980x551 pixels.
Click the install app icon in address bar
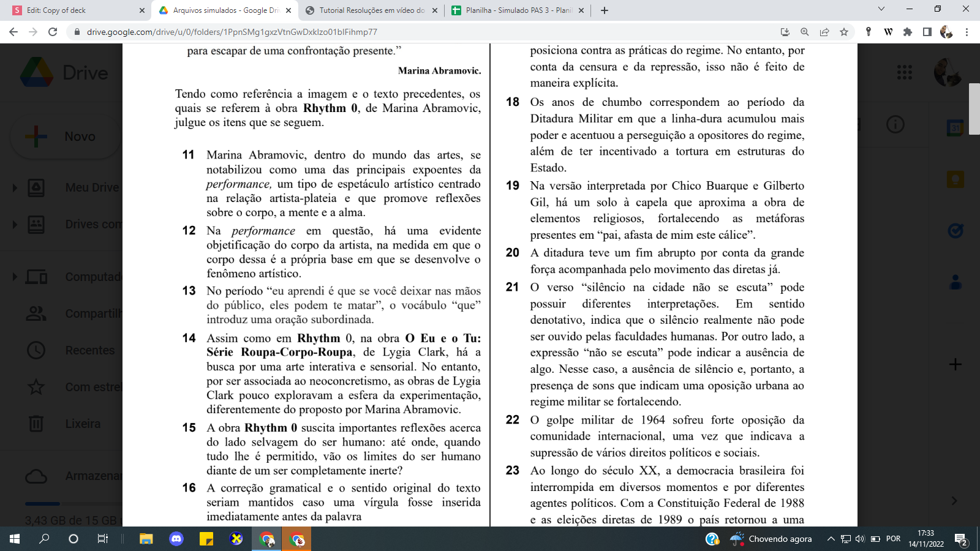tap(785, 32)
